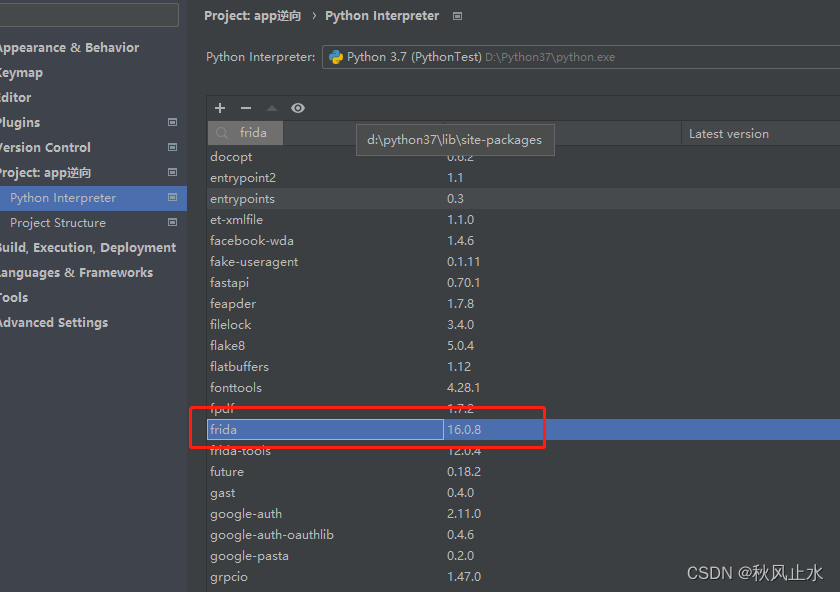Click the project-level icon beside Version Control
Screen dimensions: 840x592
[x=172, y=147]
